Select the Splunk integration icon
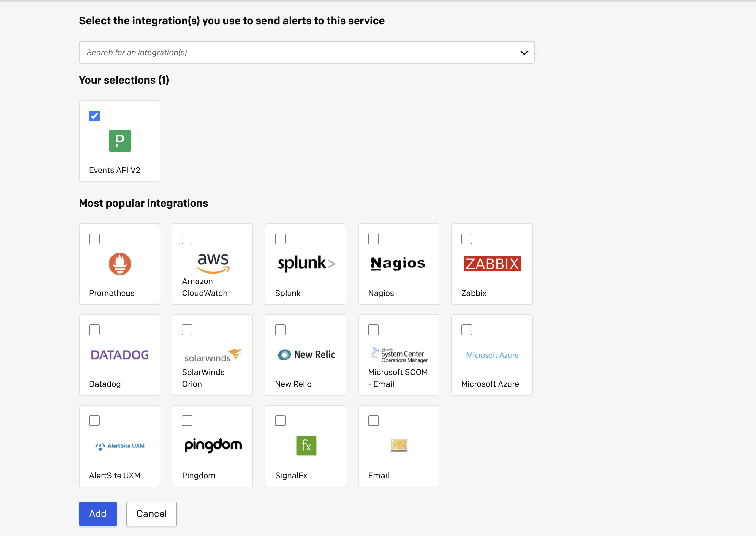The width and height of the screenshot is (756, 536). pos(306,263)
